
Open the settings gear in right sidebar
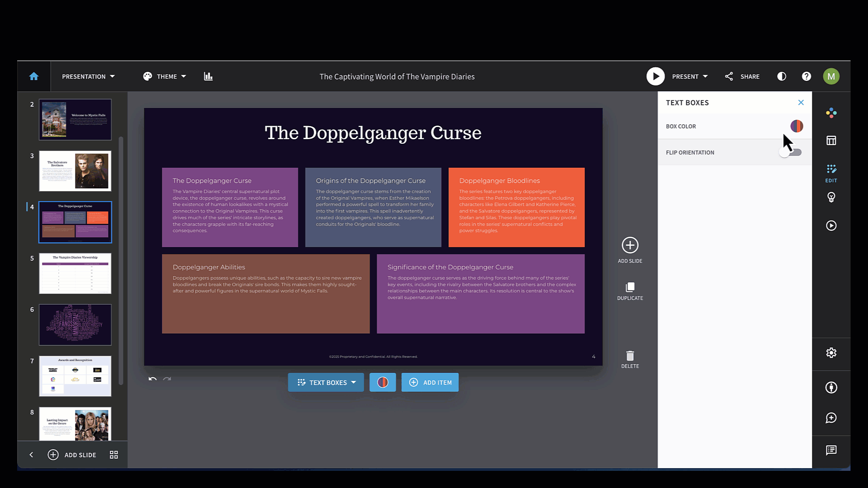click(x=831, y=353)
